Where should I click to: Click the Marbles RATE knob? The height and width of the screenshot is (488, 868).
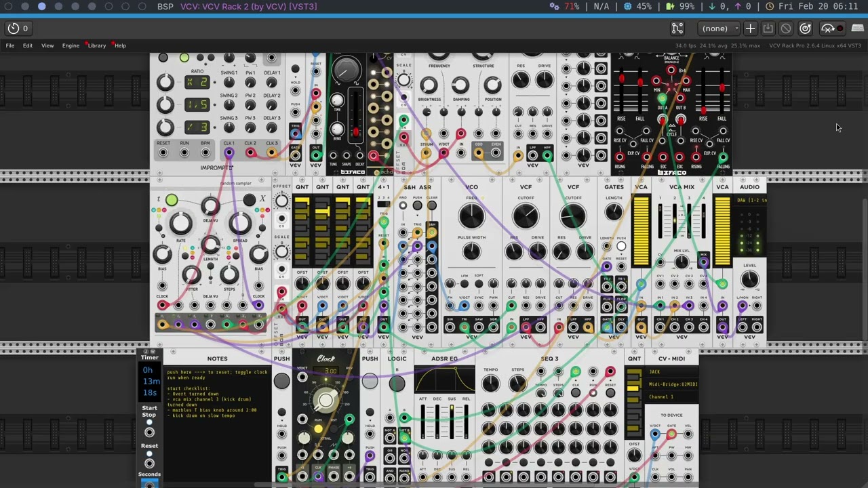(180, 223)
